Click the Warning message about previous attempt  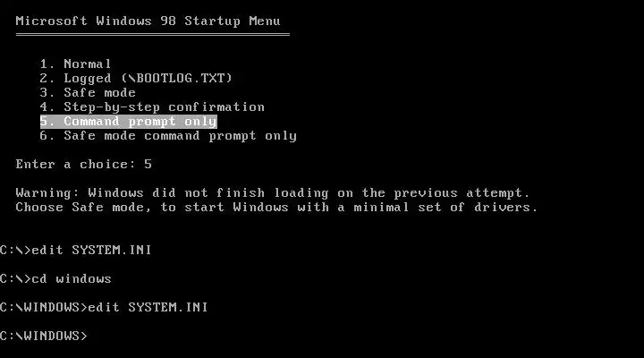(273, 193)
